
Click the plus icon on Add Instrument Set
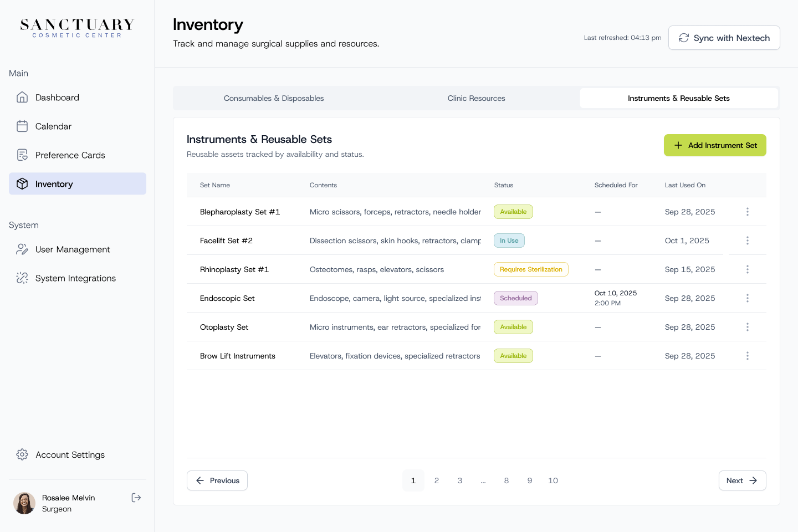click(678, 145)
